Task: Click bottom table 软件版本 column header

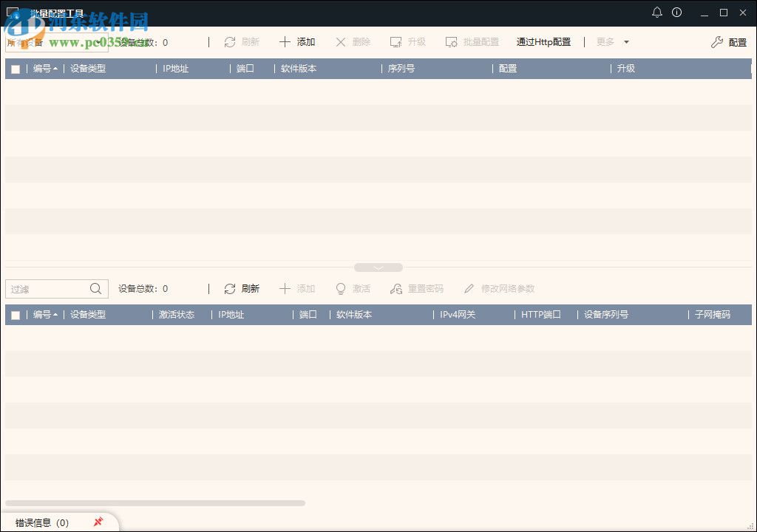Action: [x=354, y=315]
